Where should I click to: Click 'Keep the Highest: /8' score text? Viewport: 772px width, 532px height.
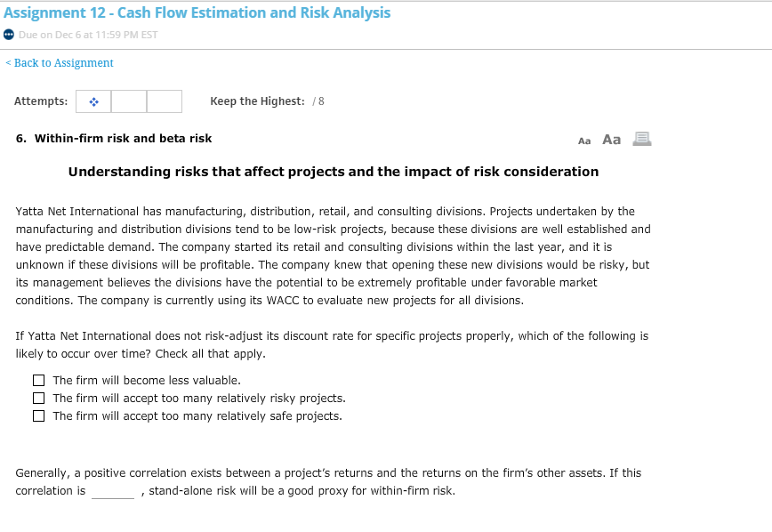pos(266,101)
